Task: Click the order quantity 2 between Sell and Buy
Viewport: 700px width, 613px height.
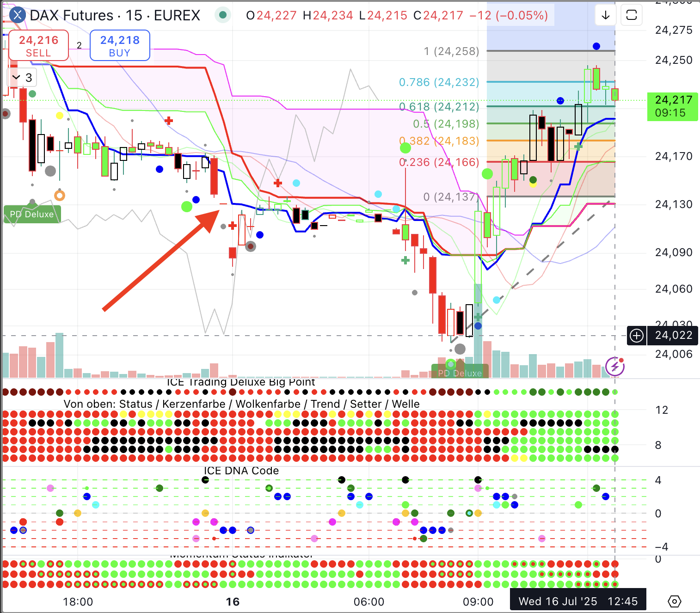Action: (79, 45)
